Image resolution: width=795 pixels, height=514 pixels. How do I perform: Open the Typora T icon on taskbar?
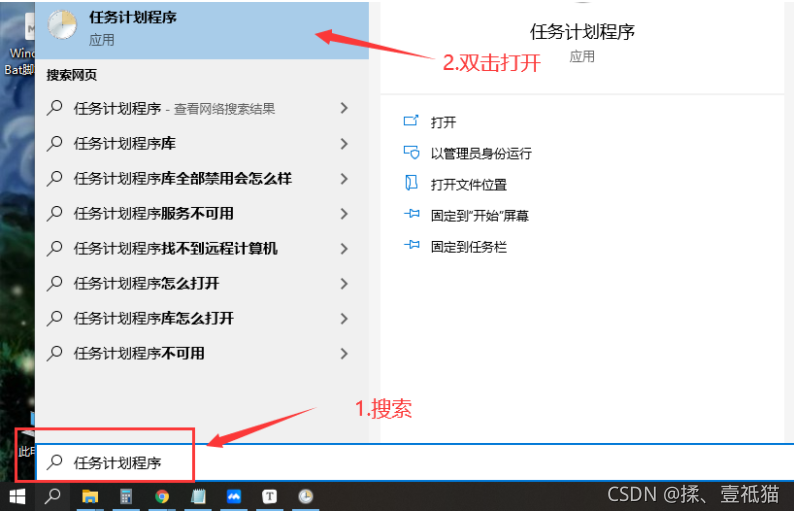click(270, 496)
